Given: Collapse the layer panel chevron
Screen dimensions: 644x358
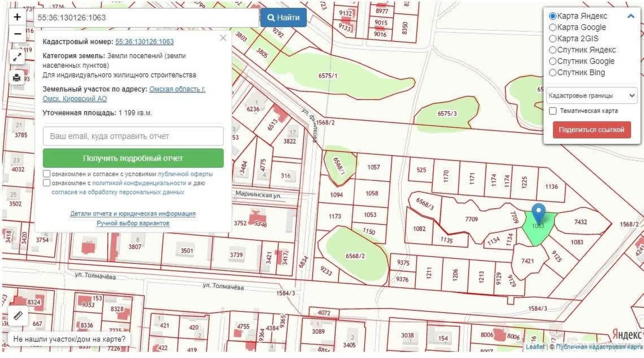Looking at the screenshot, I should (x=631, y=16).
